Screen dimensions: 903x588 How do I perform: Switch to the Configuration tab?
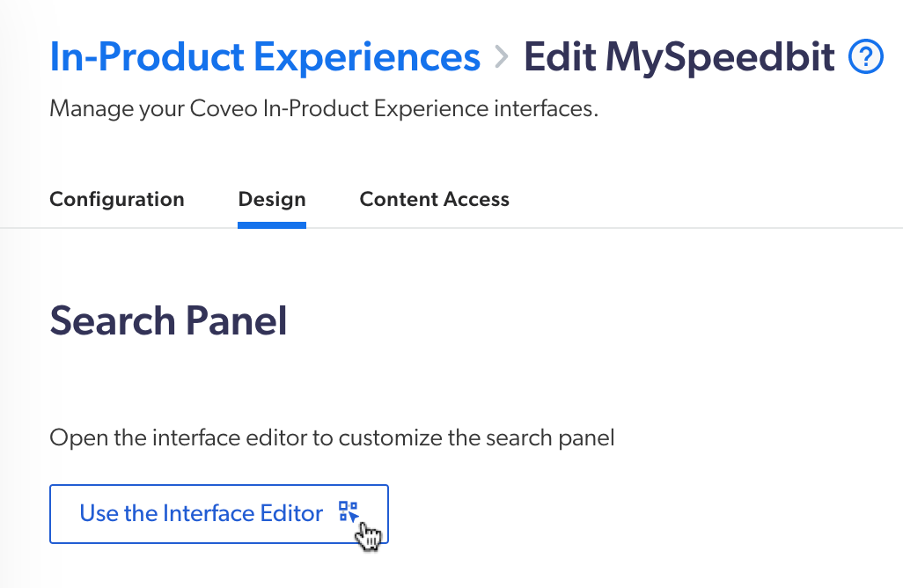click(116, 199)
